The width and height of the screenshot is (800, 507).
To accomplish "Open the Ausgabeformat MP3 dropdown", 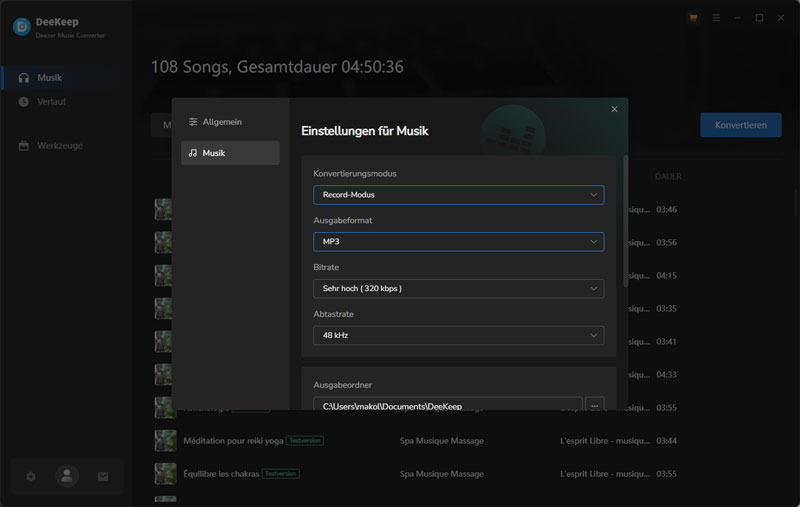I will (458, 242).
